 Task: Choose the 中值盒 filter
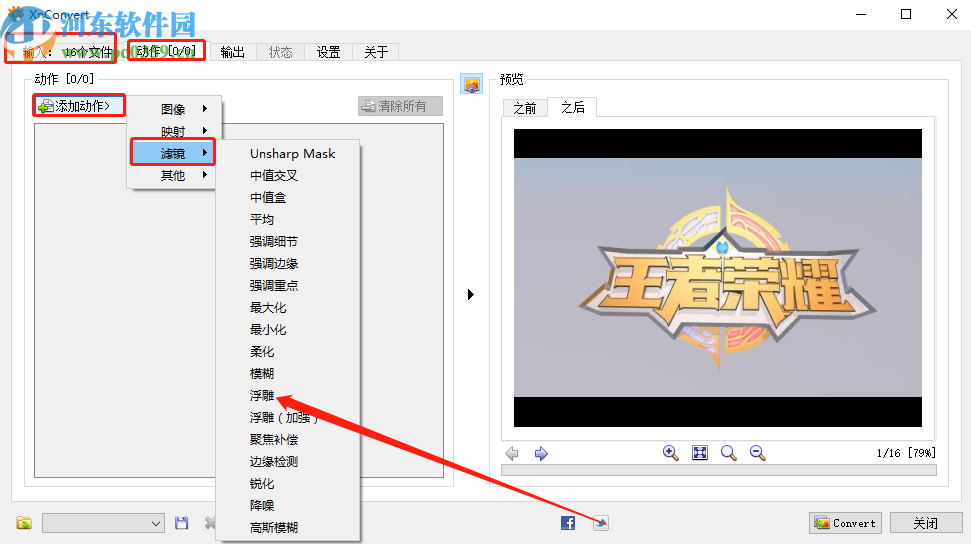pyautogui.click(x=268, y=198)
